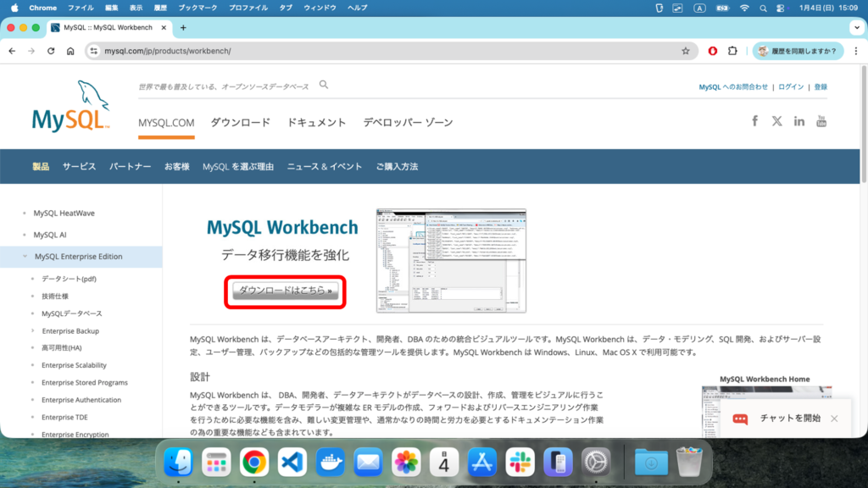Screen dimensions: 868x488
Task: Open the Chrome extensions puzzle icon
Action: 732,51
